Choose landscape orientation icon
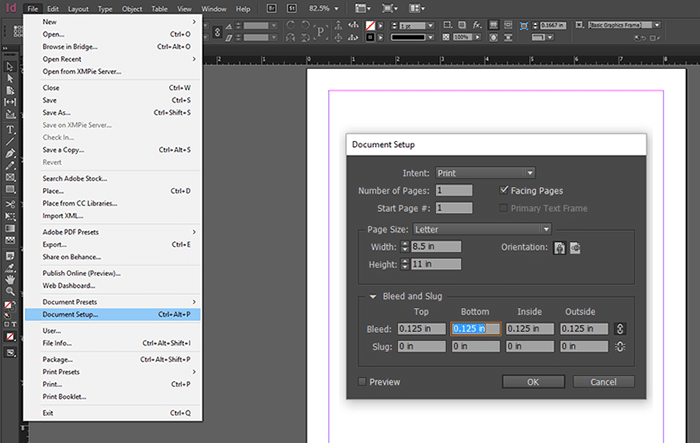The width and height of the screenshot is (700, 443). [575, 248]
